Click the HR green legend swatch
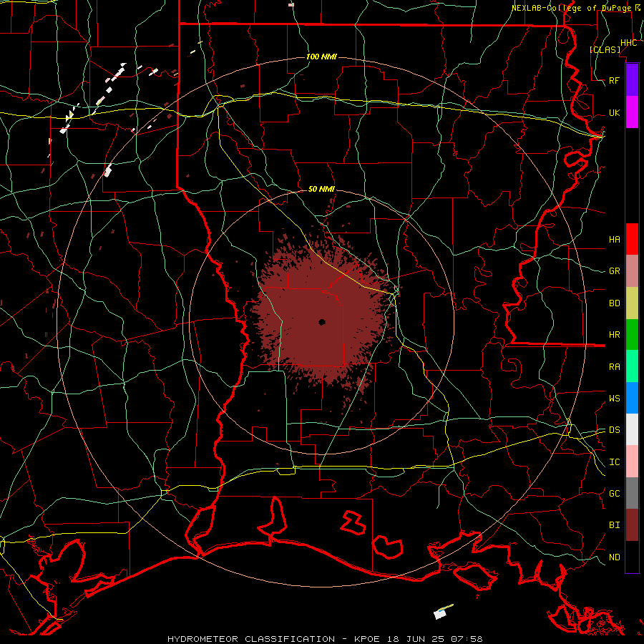Viewport: 644px width, 644px height. click(632, 335)
